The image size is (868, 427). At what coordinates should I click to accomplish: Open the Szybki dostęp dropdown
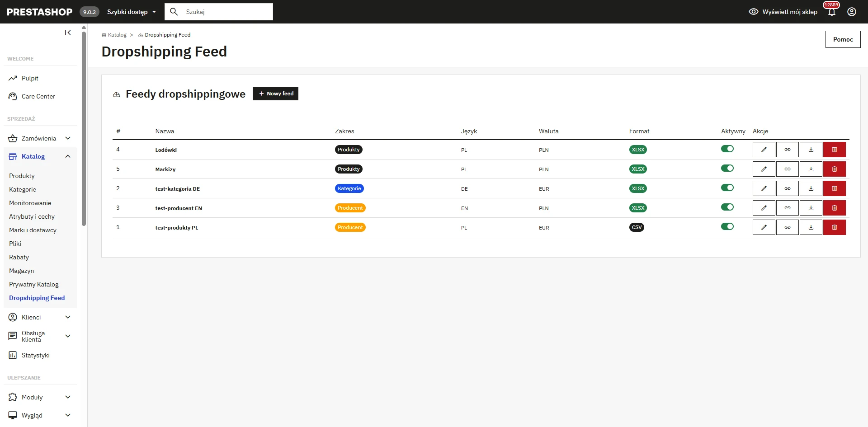(x=132, y=12)
